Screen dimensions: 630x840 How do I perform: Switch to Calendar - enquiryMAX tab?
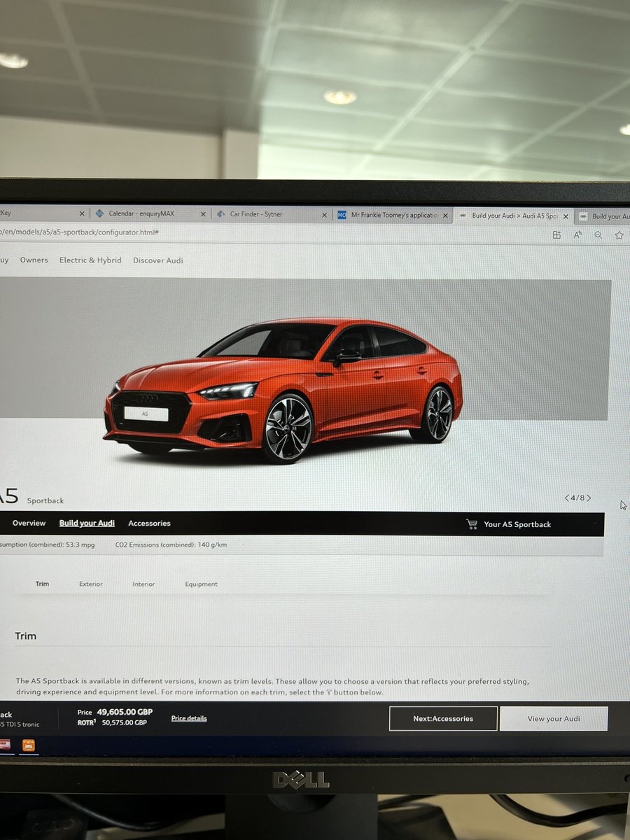(x=143, y=213)
